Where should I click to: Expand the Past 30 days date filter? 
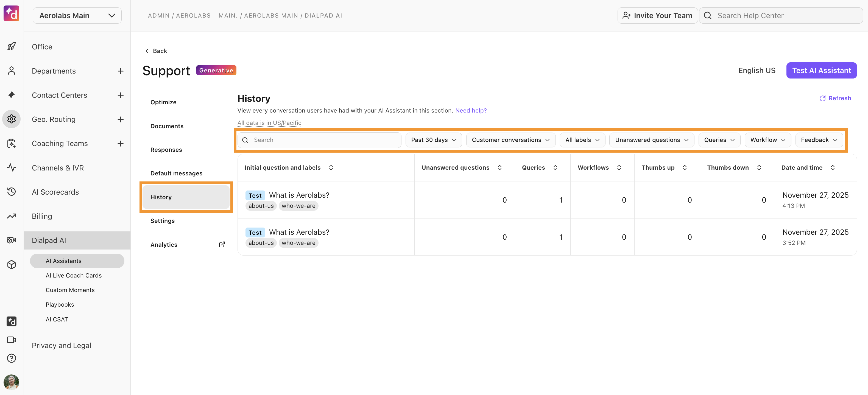click(434, 140)
